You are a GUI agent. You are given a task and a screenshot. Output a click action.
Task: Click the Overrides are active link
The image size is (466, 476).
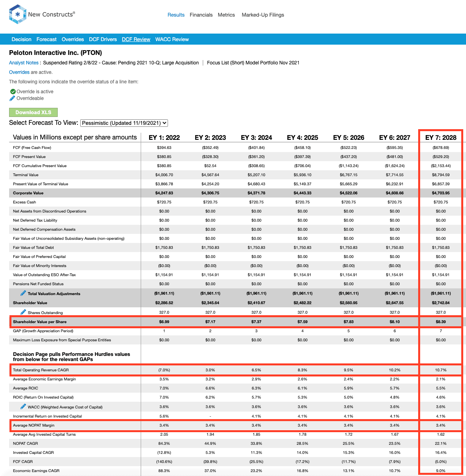coord(19,72)
